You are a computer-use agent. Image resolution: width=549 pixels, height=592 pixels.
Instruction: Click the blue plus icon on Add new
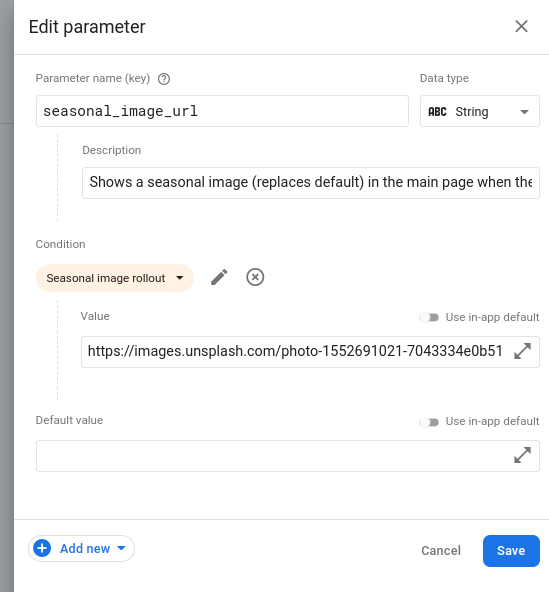pos(42,548)
